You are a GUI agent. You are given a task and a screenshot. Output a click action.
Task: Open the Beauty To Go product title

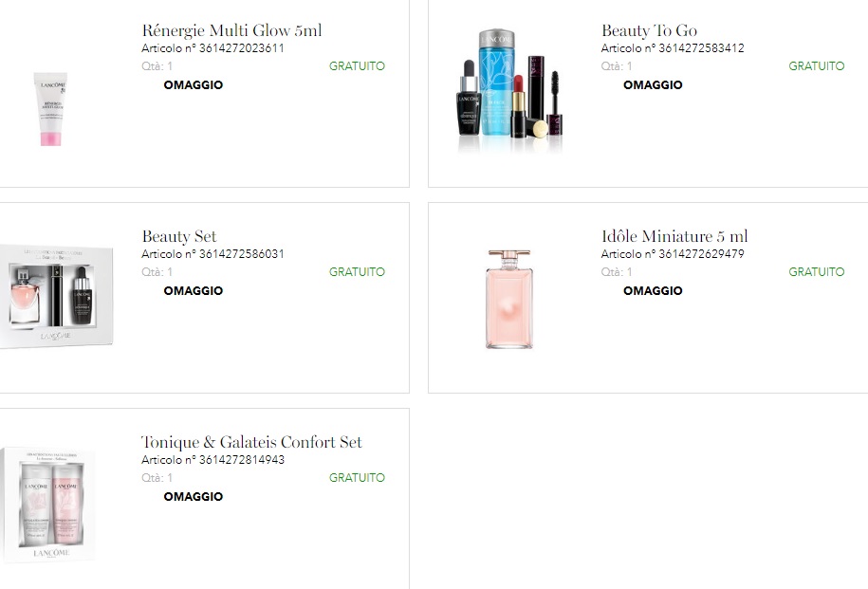point(649,30)
